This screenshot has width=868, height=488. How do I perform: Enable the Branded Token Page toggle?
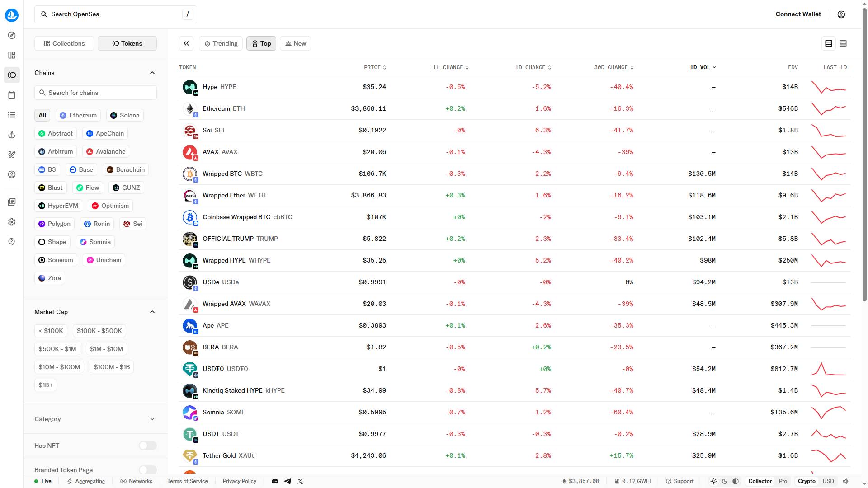click(147, 470)
